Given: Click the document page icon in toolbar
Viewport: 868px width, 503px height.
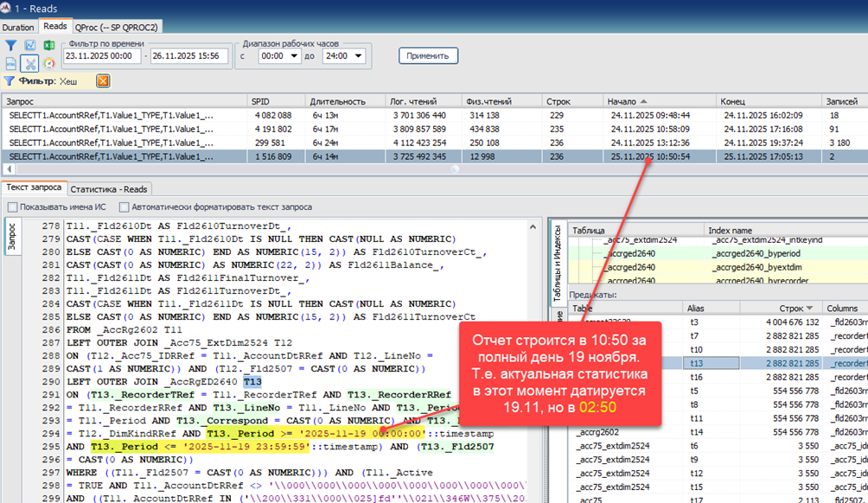Looking at the screenshot, I should 10,63.
